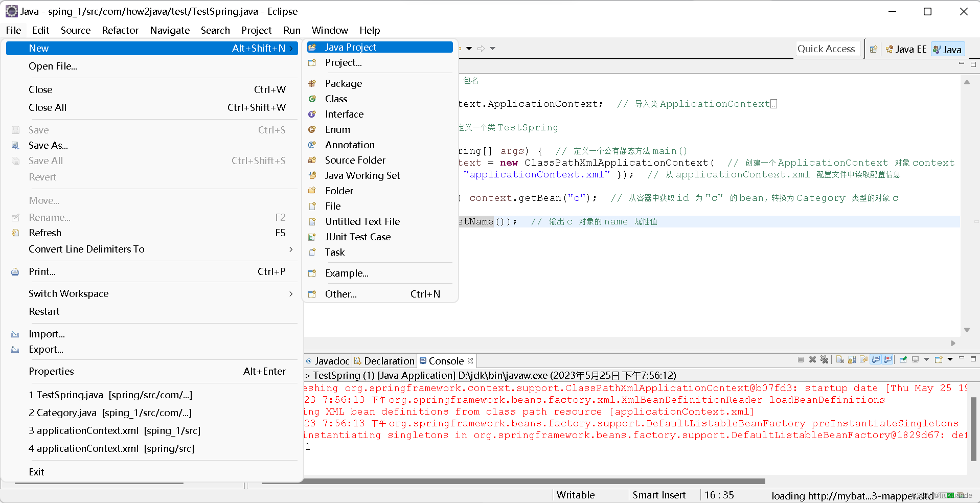Screen dimensions: 980x503
Task: Click the Enum icon in New submenu
Action: point(312,129)
